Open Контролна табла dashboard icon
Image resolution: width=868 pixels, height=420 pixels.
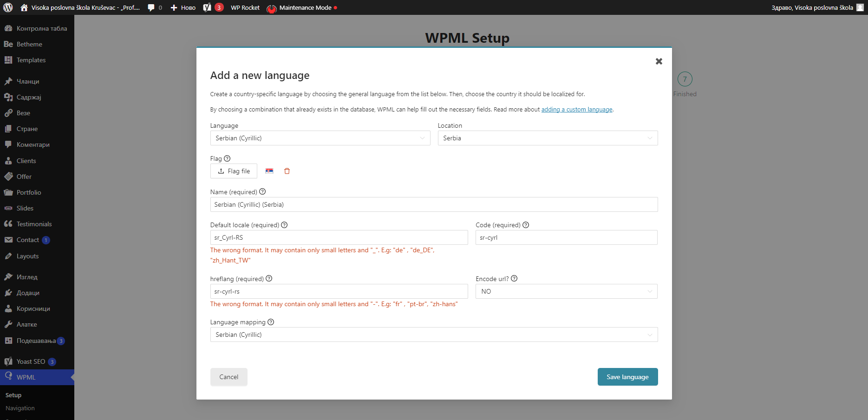tap(8, 28)
